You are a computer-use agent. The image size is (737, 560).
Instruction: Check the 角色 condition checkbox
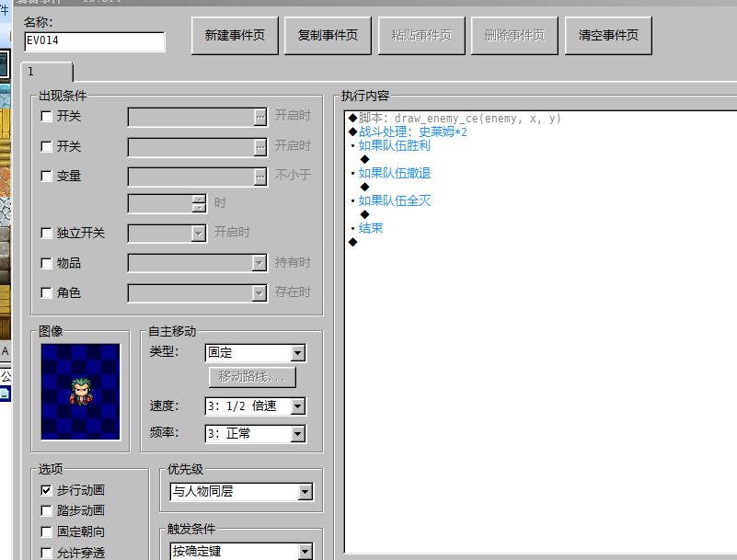[x=46, y=293]
